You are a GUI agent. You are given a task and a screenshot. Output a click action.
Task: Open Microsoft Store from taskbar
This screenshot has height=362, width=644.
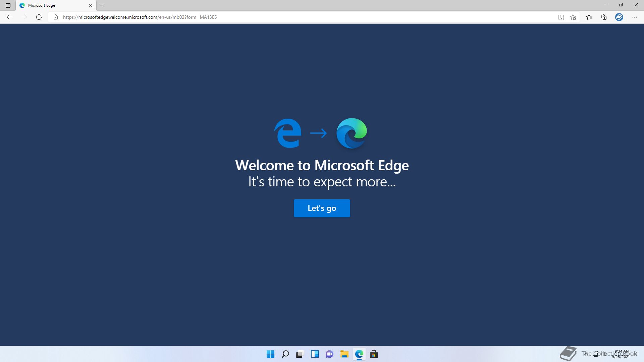[374, 354]
